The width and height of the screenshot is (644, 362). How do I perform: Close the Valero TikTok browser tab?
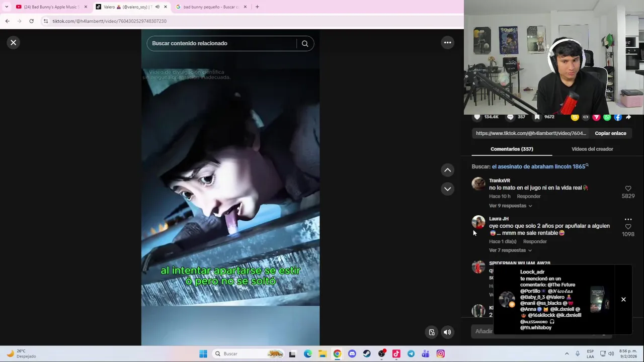166,7
